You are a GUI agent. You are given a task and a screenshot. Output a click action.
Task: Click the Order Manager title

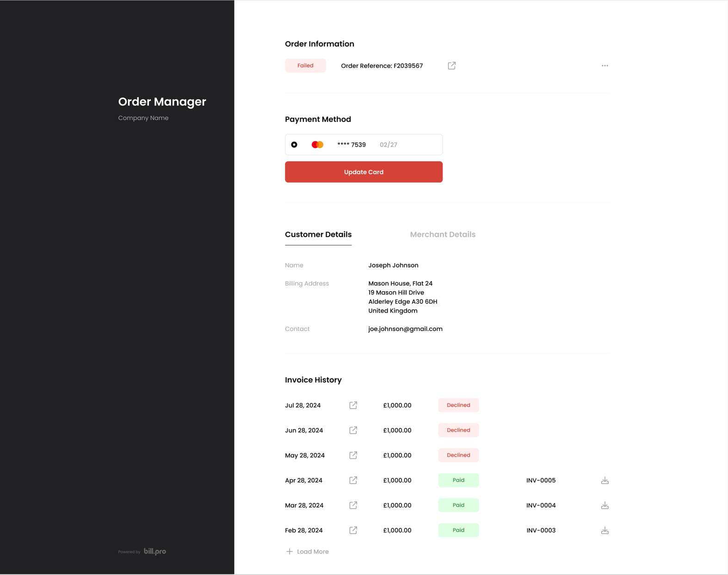tap(162, 102)
